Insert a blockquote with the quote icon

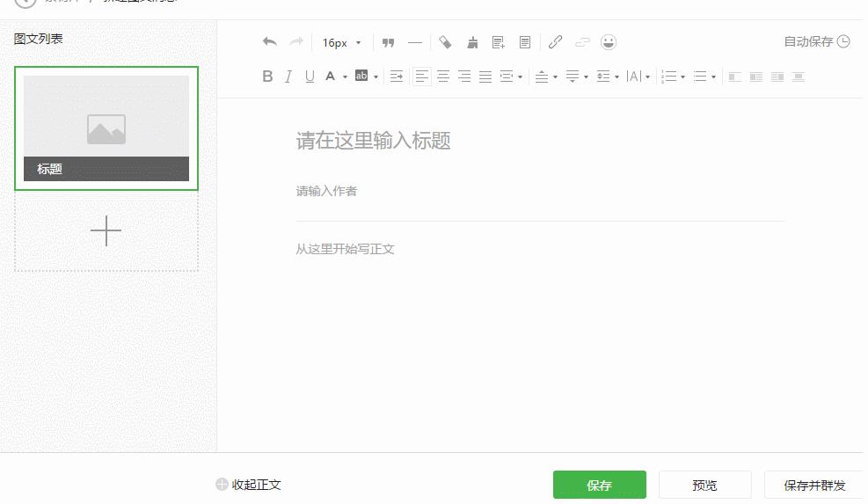[x=388, y=42]
